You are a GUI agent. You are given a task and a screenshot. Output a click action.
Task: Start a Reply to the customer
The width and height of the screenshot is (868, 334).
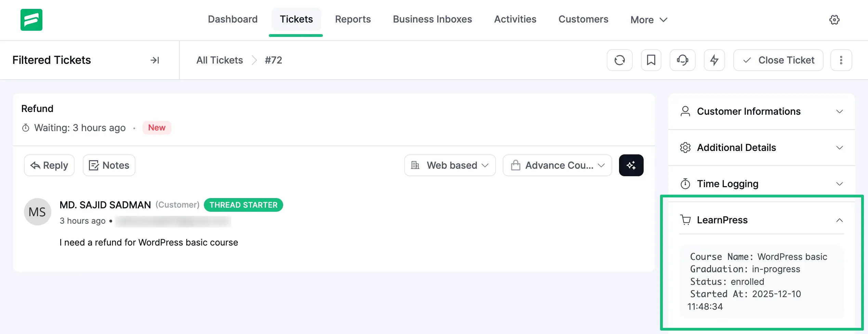coord(49,165)
